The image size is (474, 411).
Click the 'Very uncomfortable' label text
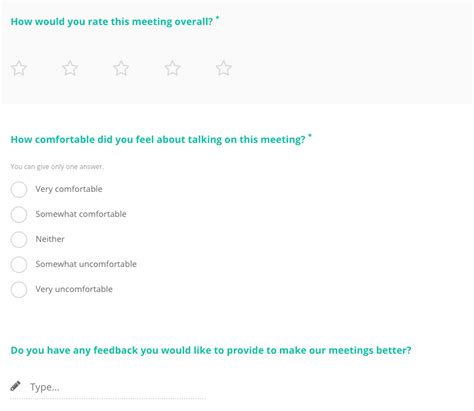74,289
